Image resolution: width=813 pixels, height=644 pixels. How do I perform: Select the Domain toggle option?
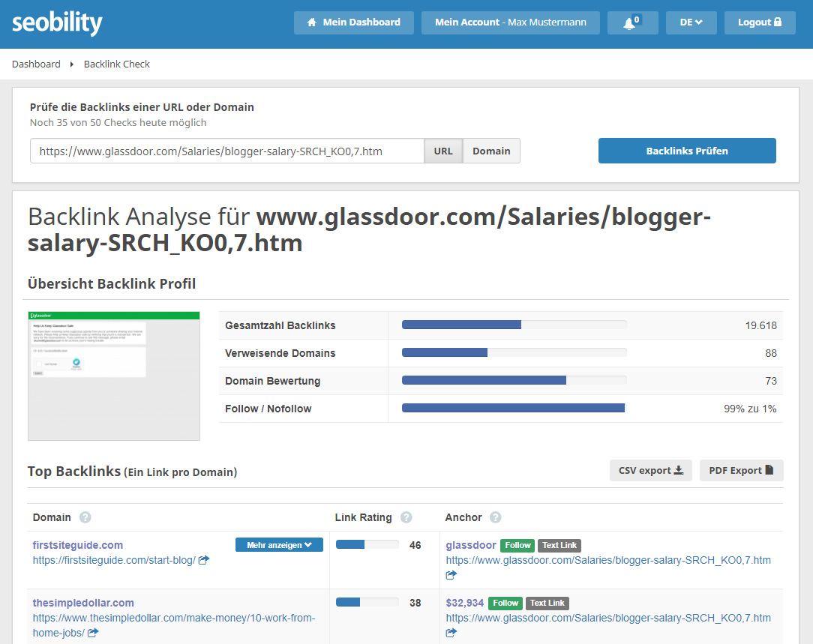(491, 151)
